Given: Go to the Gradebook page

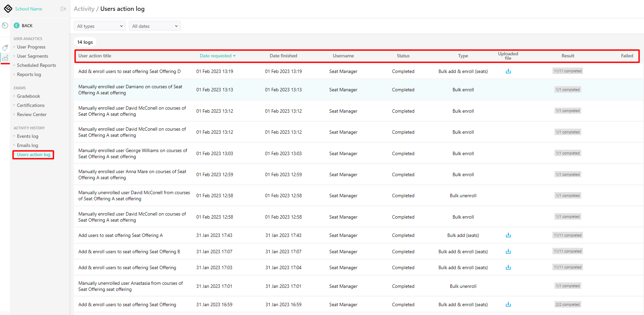Looking at the screenshot, I should (x=28, y=96).
